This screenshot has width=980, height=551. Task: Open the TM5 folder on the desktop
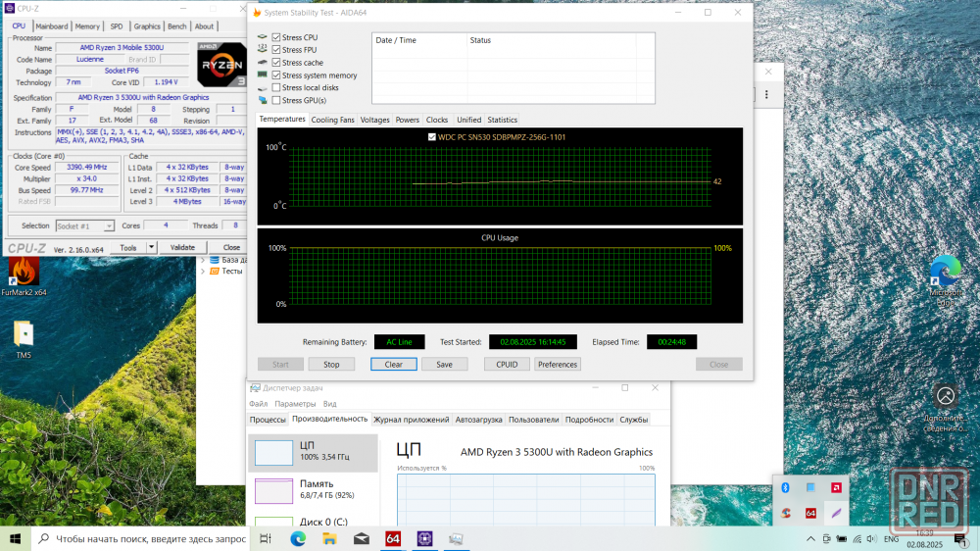24,339
